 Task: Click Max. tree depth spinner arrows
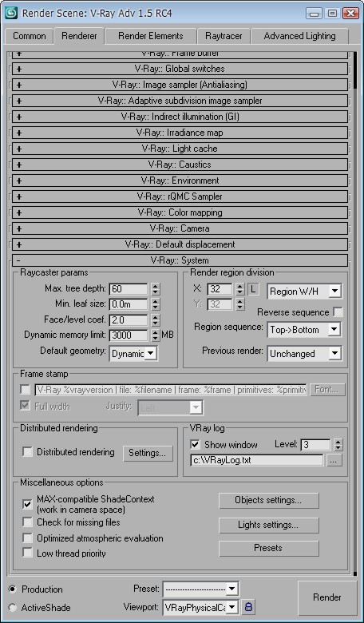coord(156,289)
